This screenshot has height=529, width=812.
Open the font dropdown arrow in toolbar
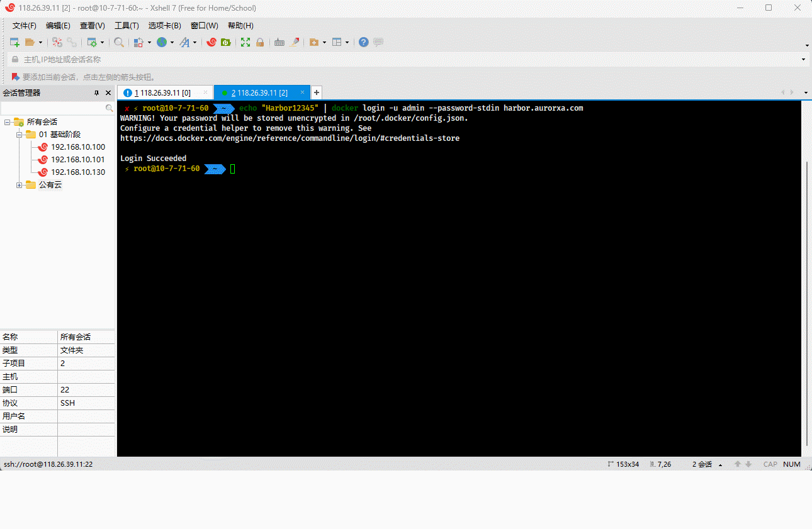click(195, 43)
